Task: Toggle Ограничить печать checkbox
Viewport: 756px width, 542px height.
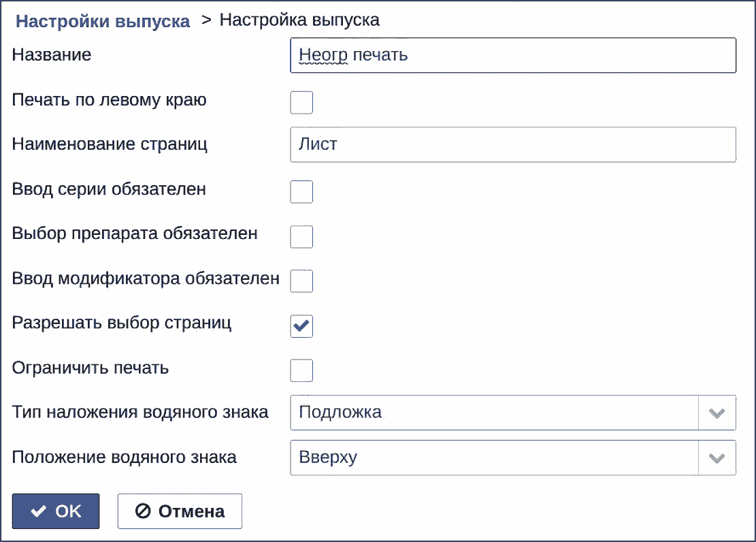Action: (301, 370)
